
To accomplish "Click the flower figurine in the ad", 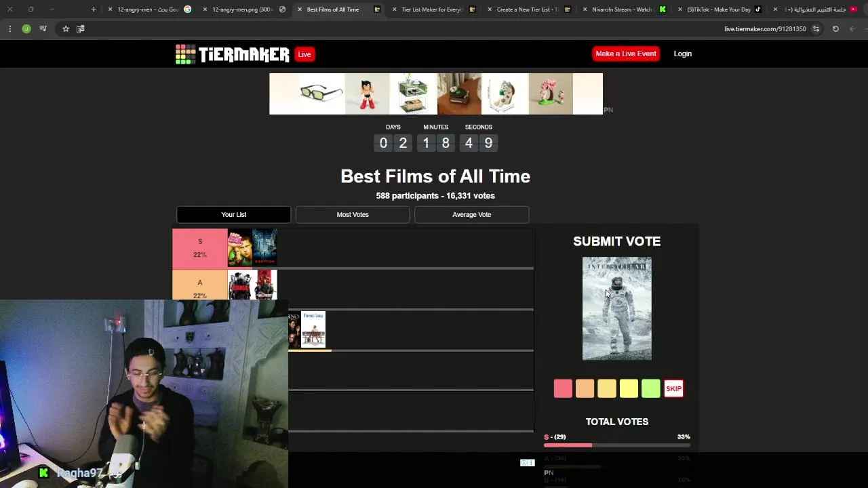I will coord(550,94).
